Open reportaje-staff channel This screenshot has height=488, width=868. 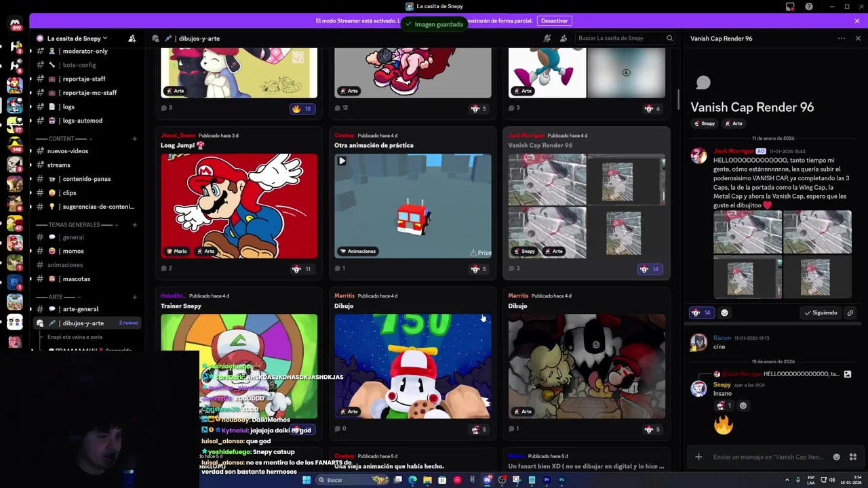[x=85, y=79]
